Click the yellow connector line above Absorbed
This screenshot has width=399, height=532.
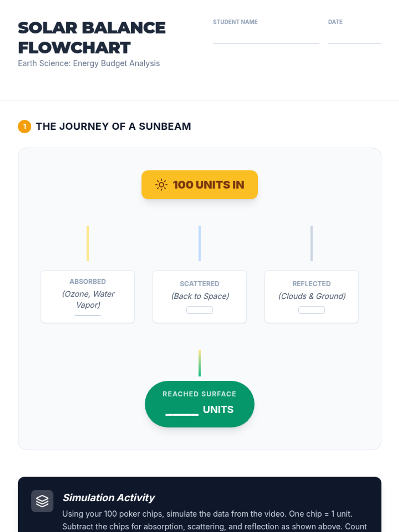(x=88, y=243)
